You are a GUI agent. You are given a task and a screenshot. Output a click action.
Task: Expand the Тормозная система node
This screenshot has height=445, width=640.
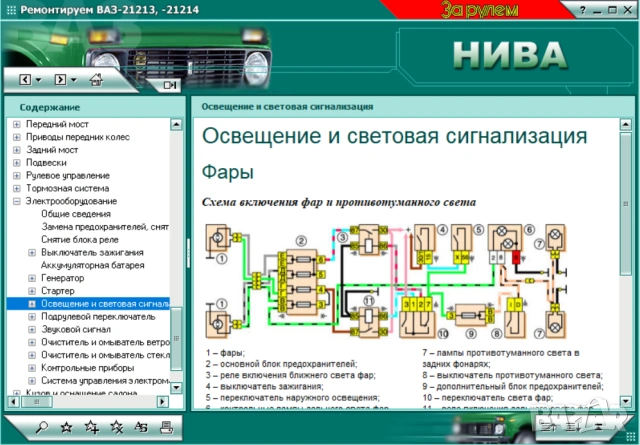click(17, 188)
